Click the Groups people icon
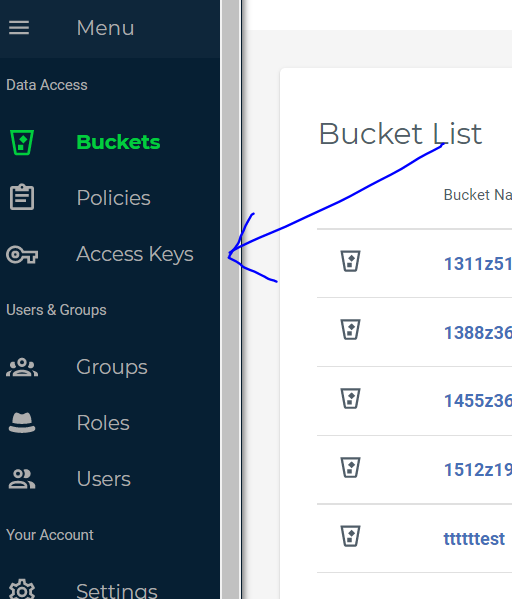 [x=22, y=367]
